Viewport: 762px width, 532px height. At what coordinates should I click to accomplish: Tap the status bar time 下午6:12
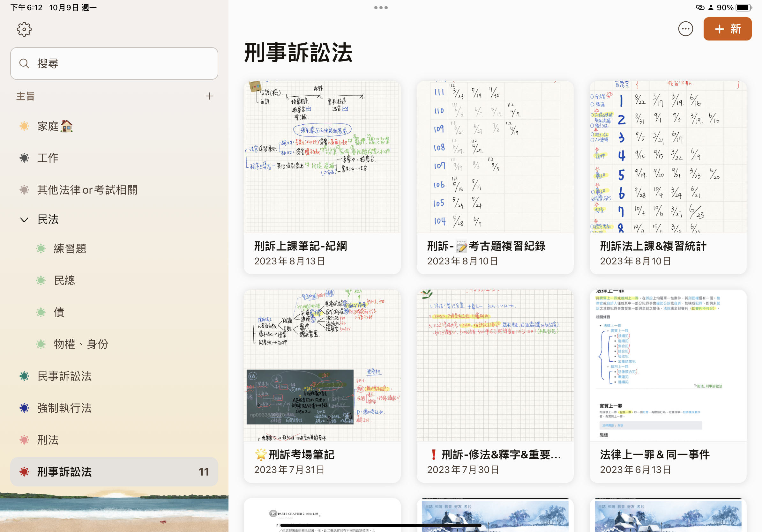26,8
